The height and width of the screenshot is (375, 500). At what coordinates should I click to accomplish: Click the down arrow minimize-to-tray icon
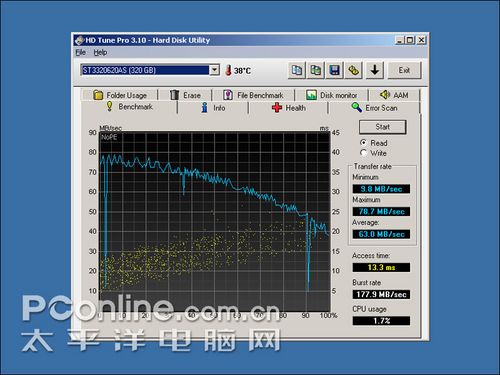pos(375,70)
